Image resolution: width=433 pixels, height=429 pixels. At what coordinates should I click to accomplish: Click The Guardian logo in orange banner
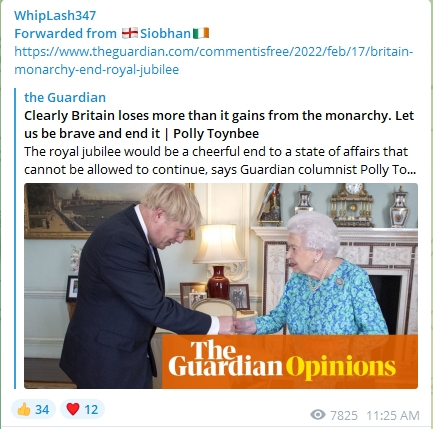click(225, 359)
